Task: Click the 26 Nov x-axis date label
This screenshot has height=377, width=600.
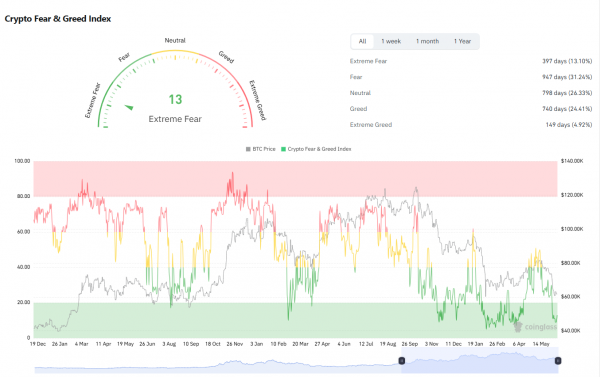Action: click(x=235, y=344)
